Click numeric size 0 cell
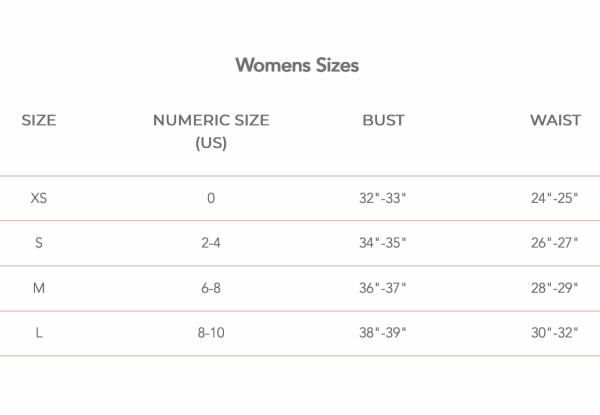This screenshot has width=600, height=415. point(211,198)
